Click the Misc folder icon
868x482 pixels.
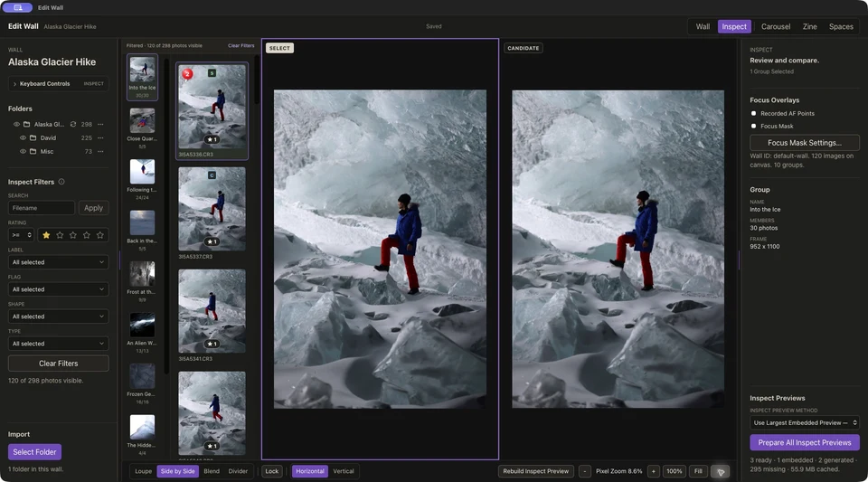[x=33, y=152]
